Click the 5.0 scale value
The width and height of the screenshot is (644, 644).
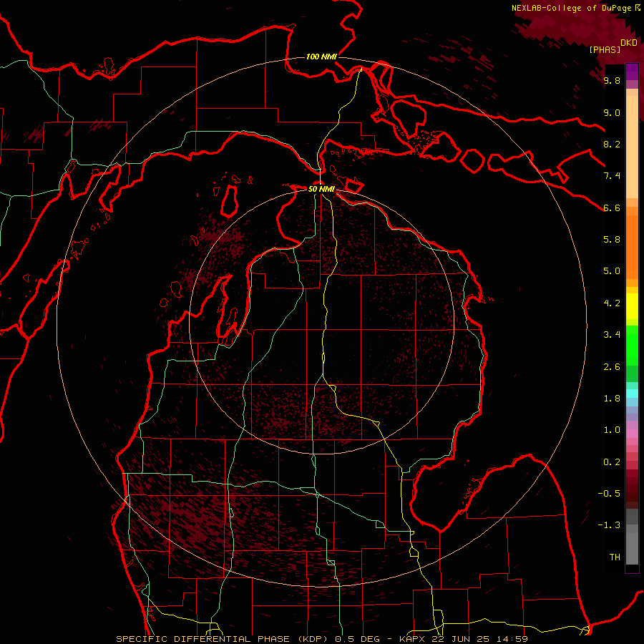pyautogui.click(x=612, y=271)
